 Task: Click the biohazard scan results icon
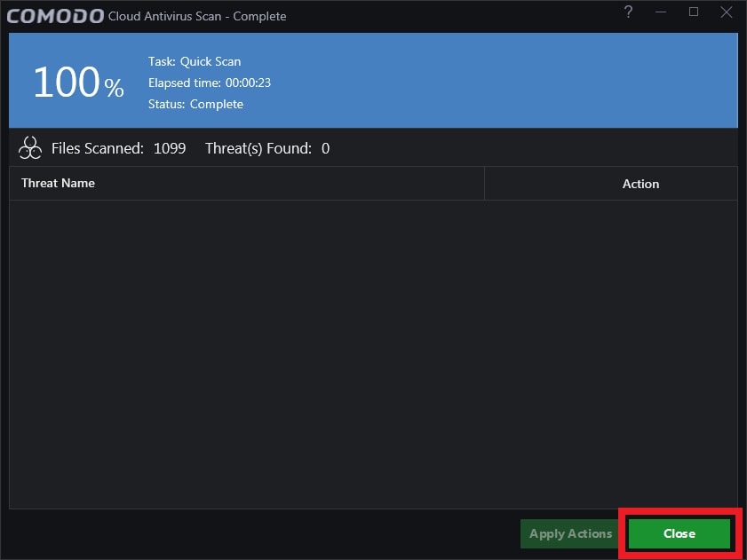[29, 147]
